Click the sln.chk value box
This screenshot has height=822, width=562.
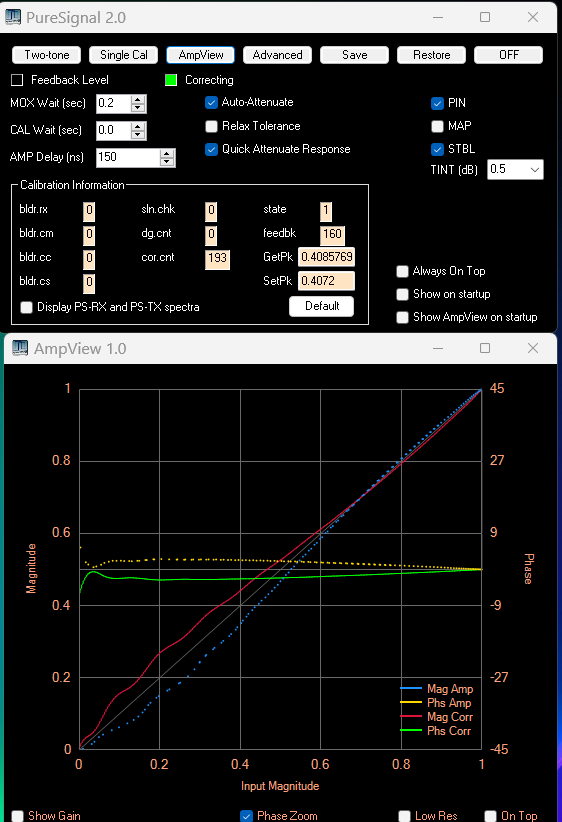(x=211, y=211)
